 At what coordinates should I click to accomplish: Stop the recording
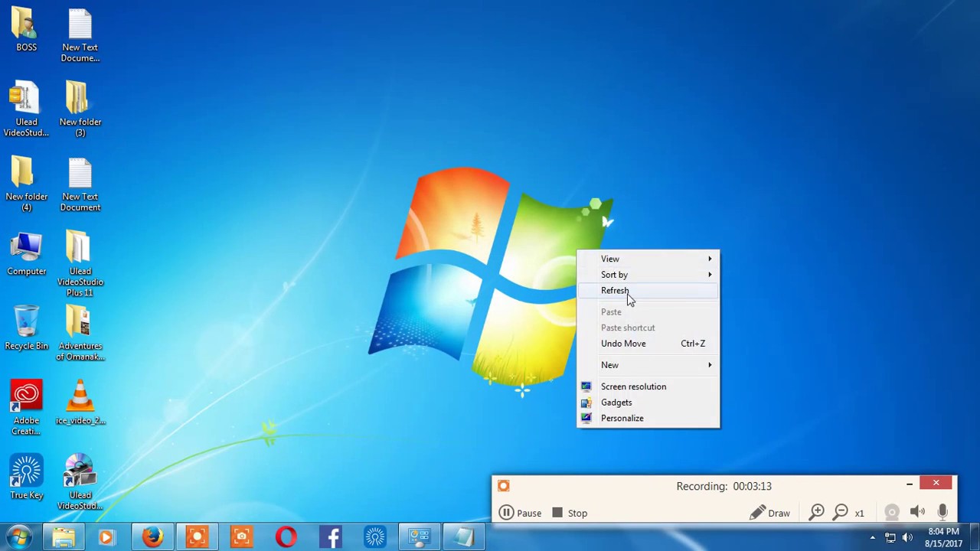(569, 514)
